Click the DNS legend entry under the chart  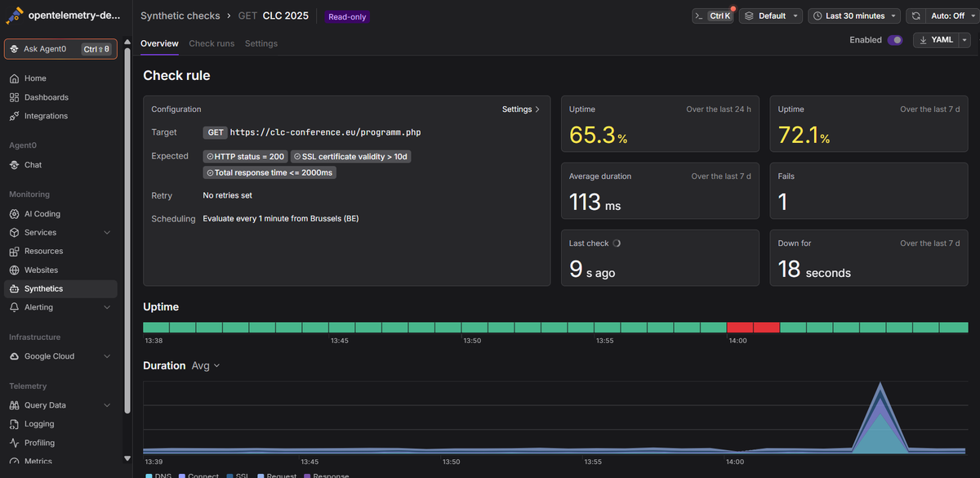(158, 476)
